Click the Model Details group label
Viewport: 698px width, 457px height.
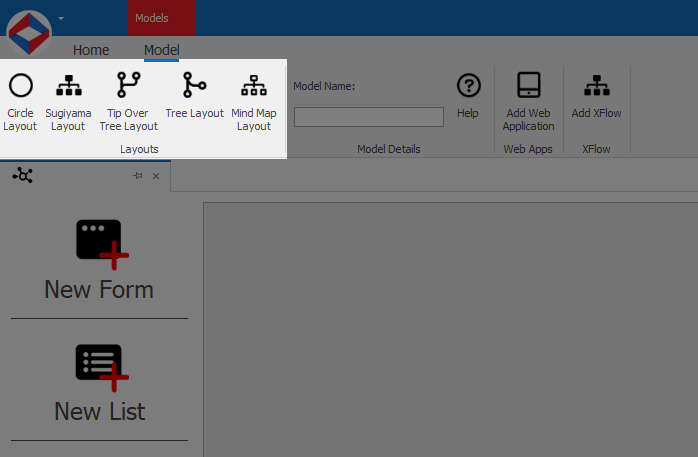389,149
